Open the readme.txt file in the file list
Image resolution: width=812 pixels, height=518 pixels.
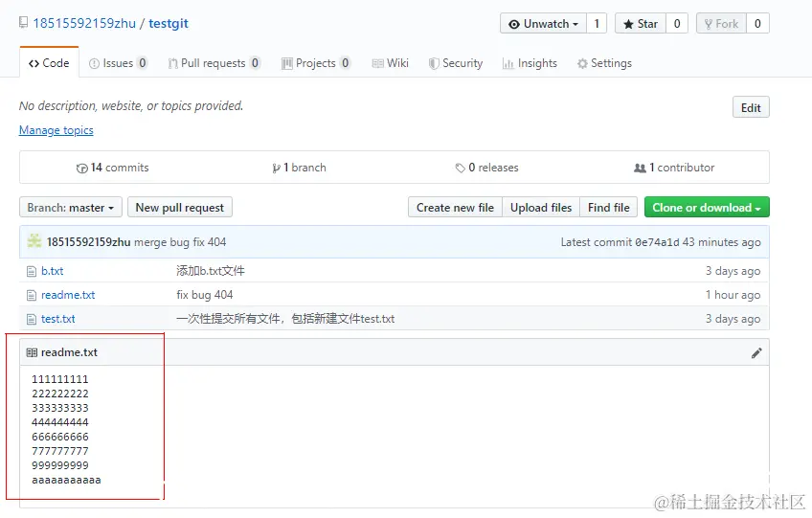(x=68, y=295)
